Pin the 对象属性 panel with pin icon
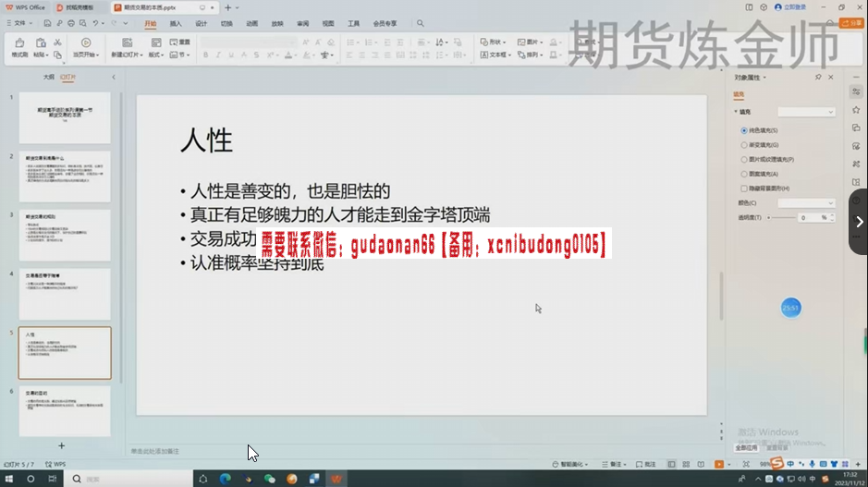Image resolution: width=868 pixels, height=487 pixels. (817, 78)
